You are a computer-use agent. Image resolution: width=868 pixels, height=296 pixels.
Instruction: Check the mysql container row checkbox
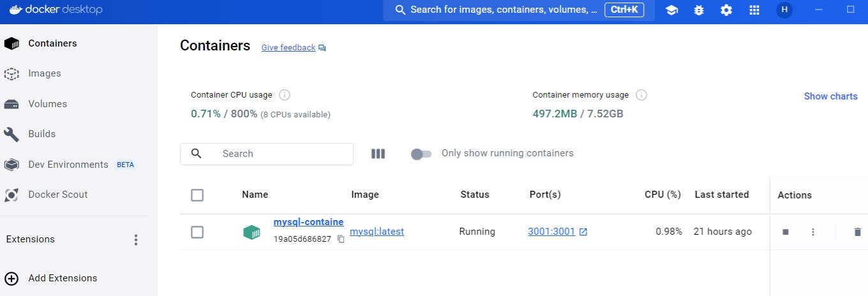pyautogui.click(x=197, y=232)
